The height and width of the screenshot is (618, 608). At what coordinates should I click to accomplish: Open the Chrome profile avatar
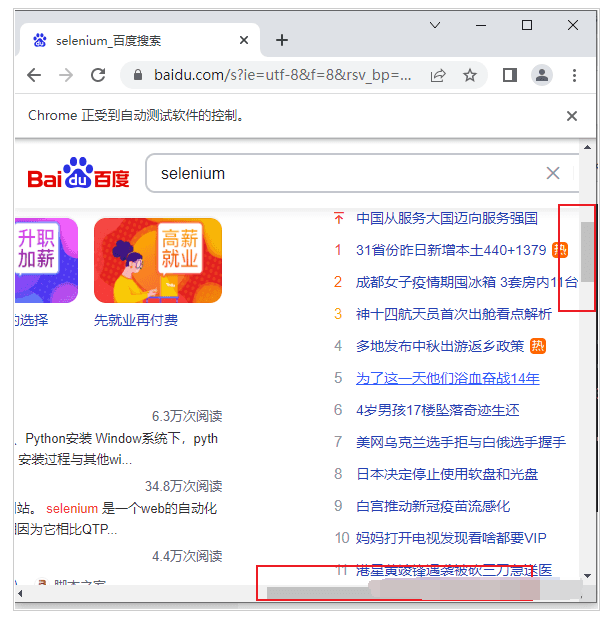(542, 75)
